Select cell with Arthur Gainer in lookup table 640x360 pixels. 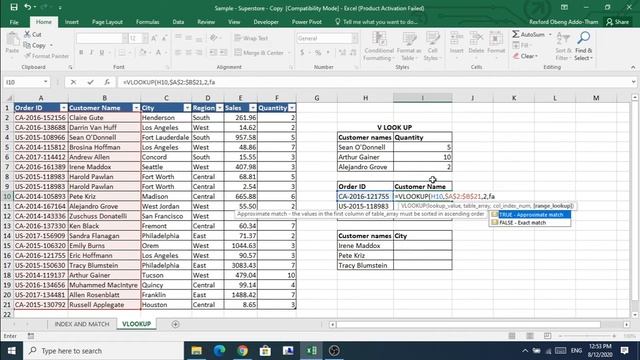[365, 157]
